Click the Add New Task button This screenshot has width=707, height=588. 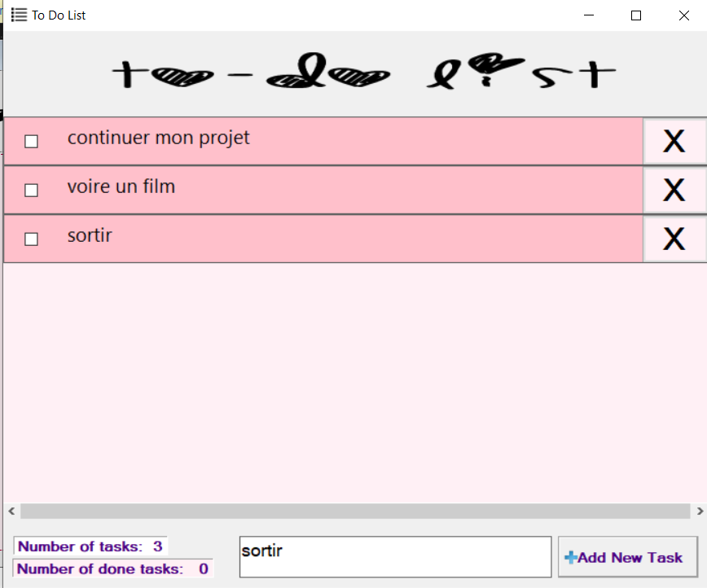pos(628,557)
